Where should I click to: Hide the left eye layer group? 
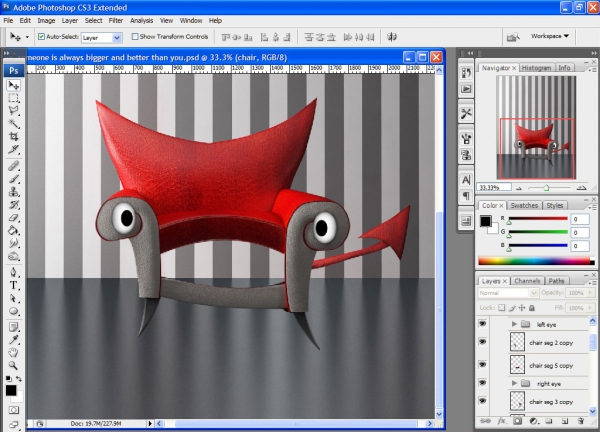click(483, 324)
